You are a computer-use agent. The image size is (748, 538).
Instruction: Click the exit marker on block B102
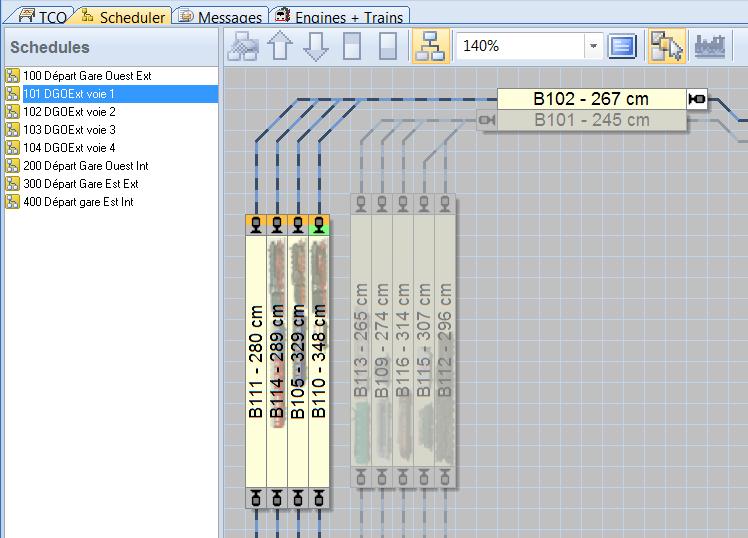(697, 99)
